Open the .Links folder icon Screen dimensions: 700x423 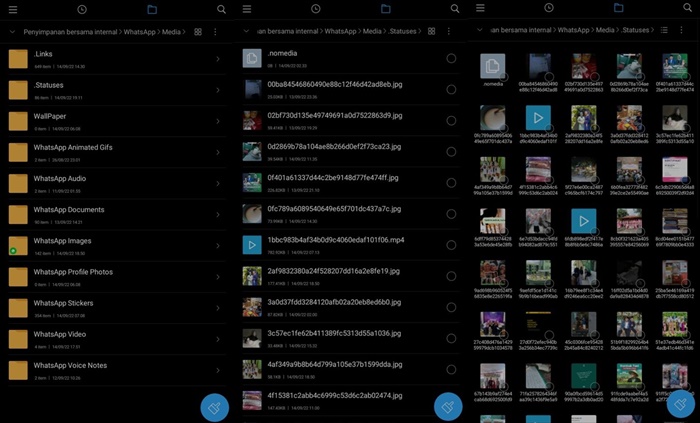pos(18,59)
